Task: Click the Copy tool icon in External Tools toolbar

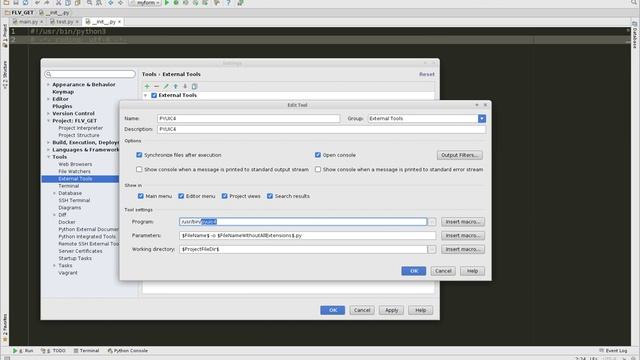Action: pos(194,87)
